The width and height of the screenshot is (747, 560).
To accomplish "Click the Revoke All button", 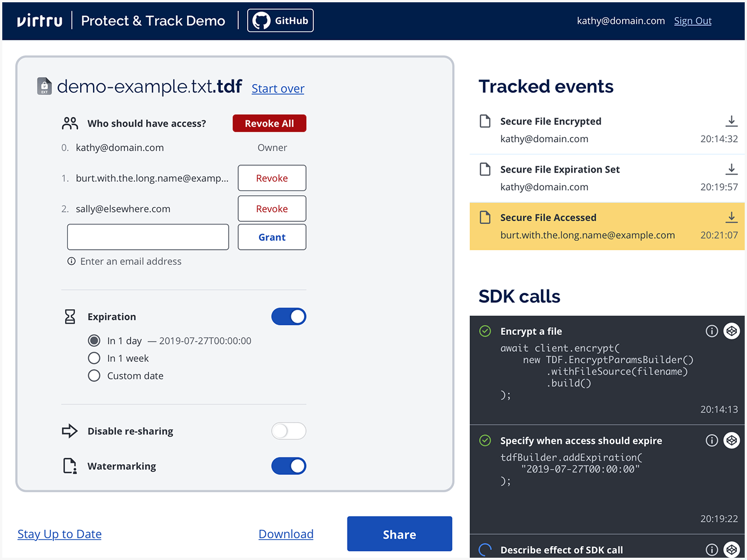I will pos(269,123).
